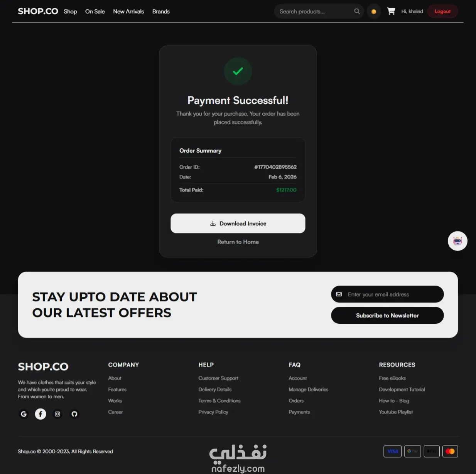Open the chatbot assistant bubble
Image resolution: width=476 pixels, height=474 pixels.
(x=457, y=241)
